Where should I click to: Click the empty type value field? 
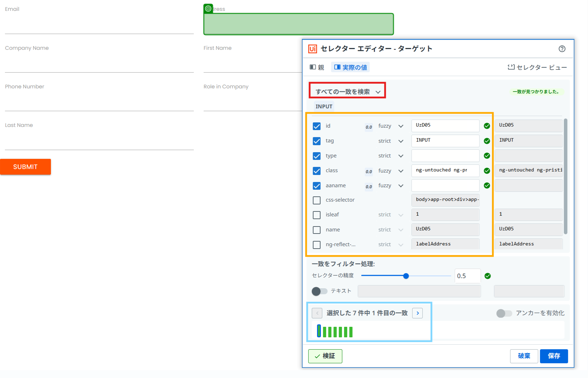click(445, 155)
